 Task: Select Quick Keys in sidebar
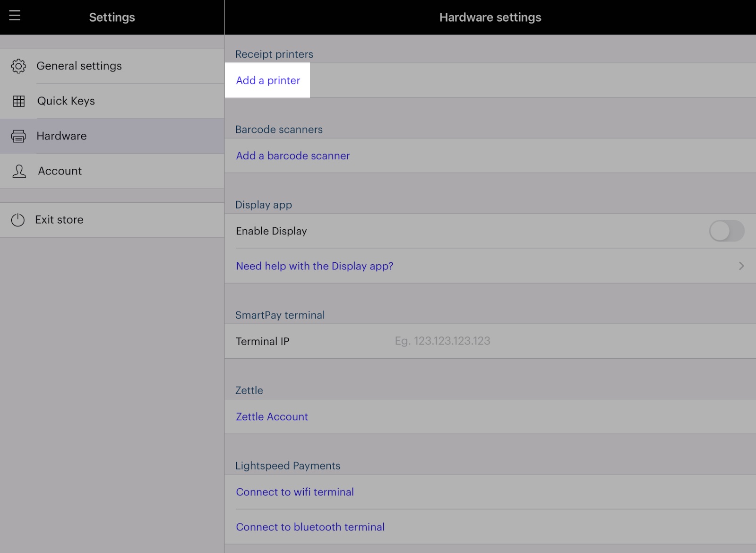(66, 101)
